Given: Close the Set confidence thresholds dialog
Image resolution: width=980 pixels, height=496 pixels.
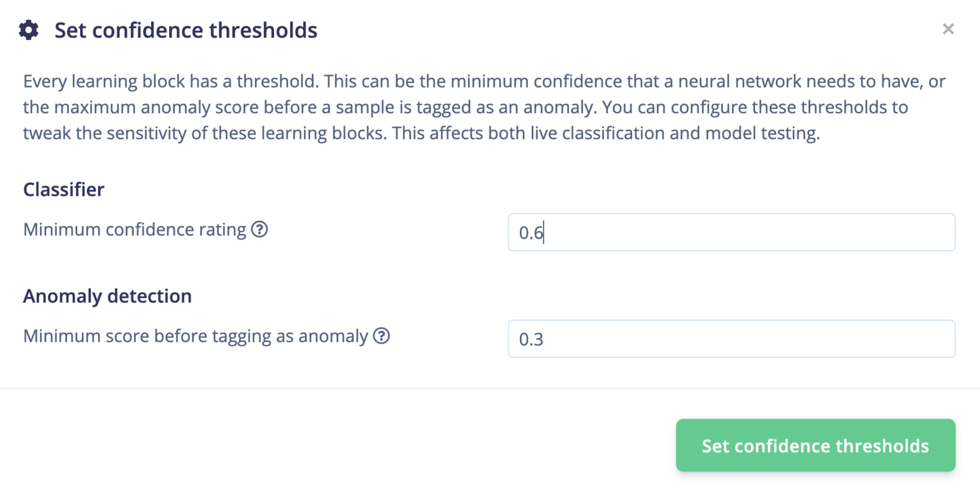Looking at the screenshot, I should coord(948,29).
